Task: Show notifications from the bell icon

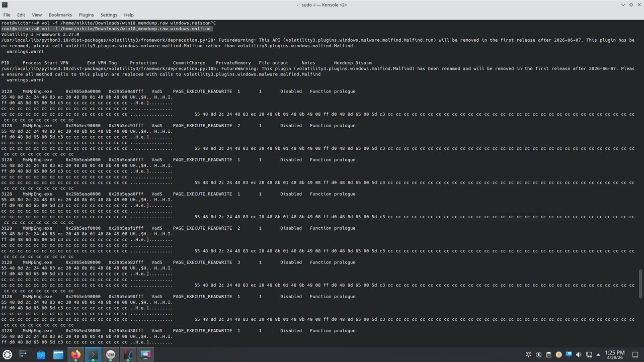Action: coord(529,355)
